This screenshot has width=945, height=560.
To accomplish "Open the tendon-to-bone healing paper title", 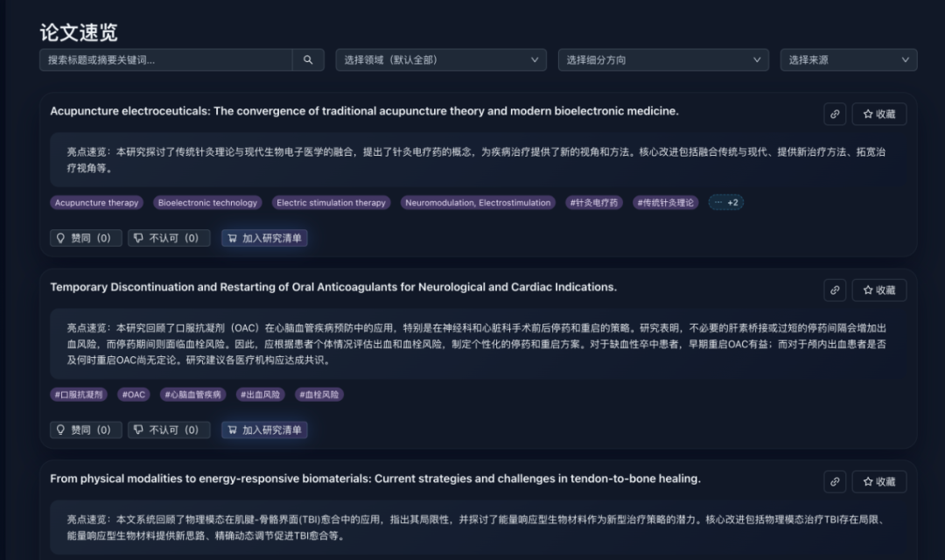I will tap(375, 479).
